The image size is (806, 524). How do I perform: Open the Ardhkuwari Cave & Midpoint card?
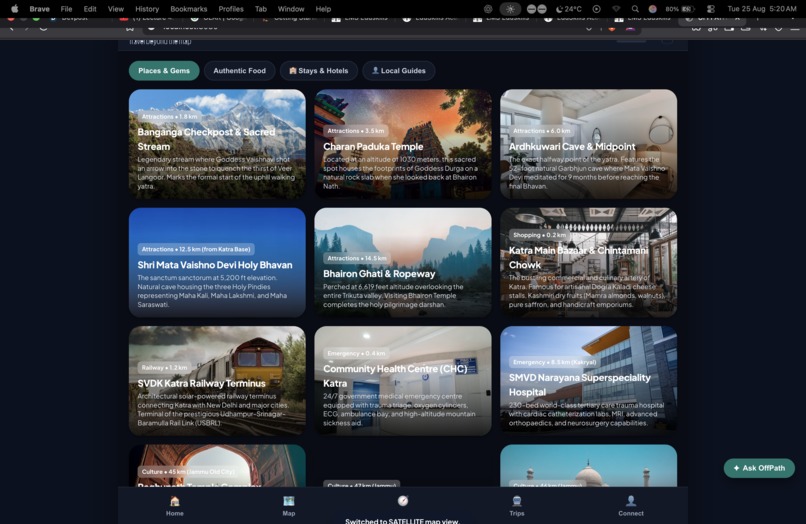pyautogui.click(x=589, y=144)
